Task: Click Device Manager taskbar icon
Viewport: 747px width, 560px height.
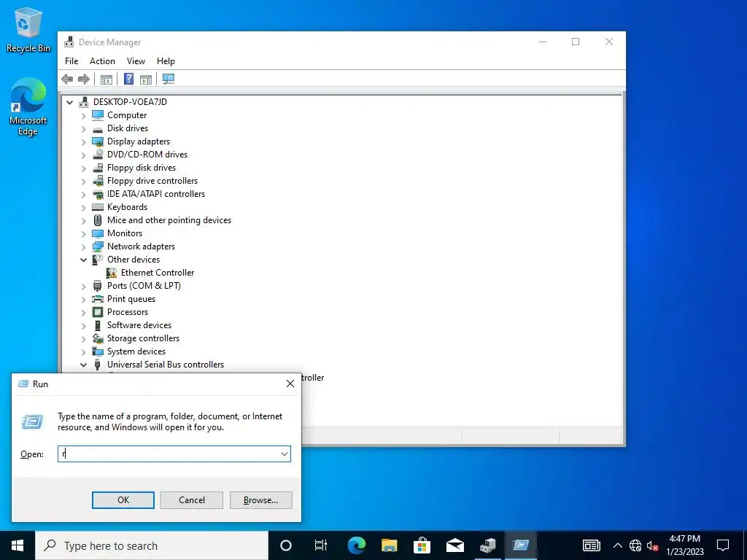Action: pyautogui.click(x=488, y=545)
